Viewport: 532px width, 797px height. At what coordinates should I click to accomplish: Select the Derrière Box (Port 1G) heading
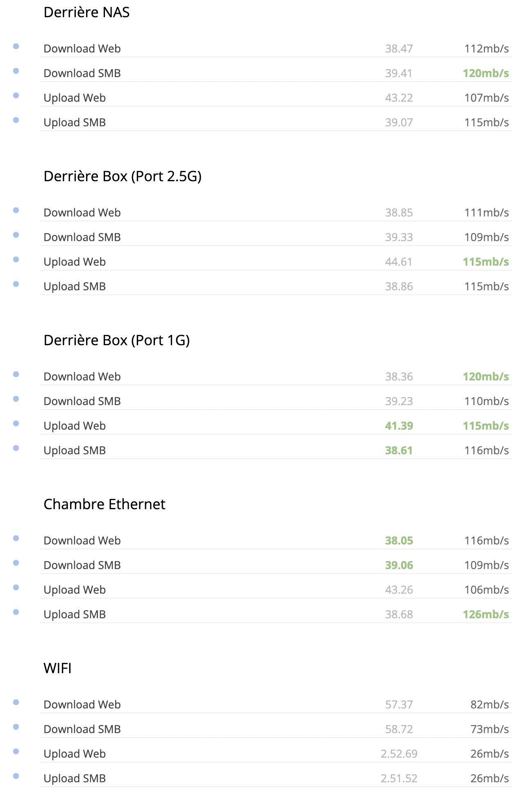[x=117, y=340]
